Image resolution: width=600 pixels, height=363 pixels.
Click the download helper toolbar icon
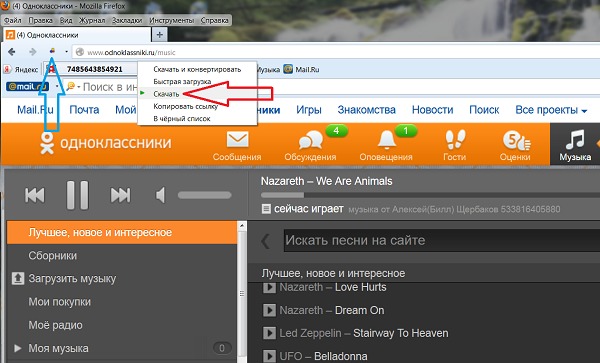coord(52,51)
